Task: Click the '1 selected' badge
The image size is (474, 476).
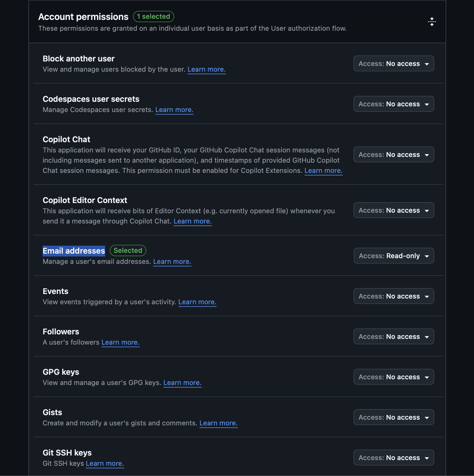Action: coord(153,16)
